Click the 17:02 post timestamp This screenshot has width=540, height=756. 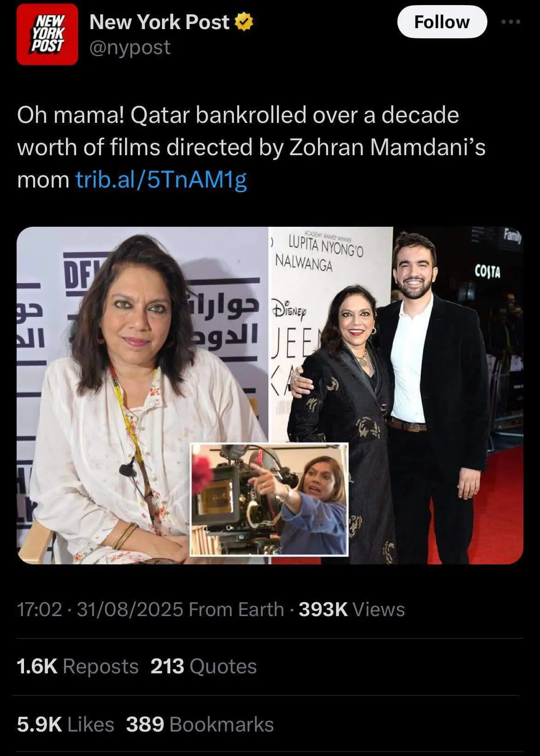pyautogui.click(x=39, y=609)
